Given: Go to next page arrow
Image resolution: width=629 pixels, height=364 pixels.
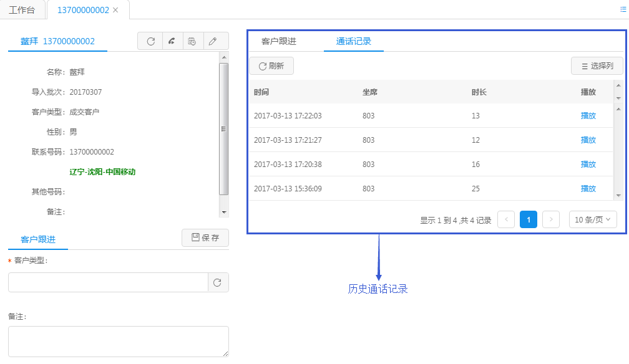Looking at the screenshot, I should point(551,219).
